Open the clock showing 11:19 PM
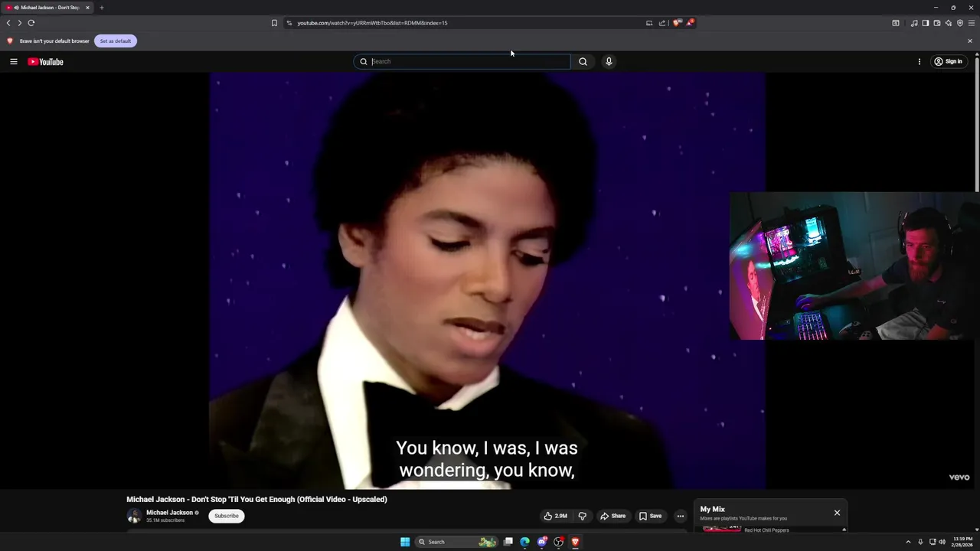Viewport: 980px width, 551px height. (962, 542)
